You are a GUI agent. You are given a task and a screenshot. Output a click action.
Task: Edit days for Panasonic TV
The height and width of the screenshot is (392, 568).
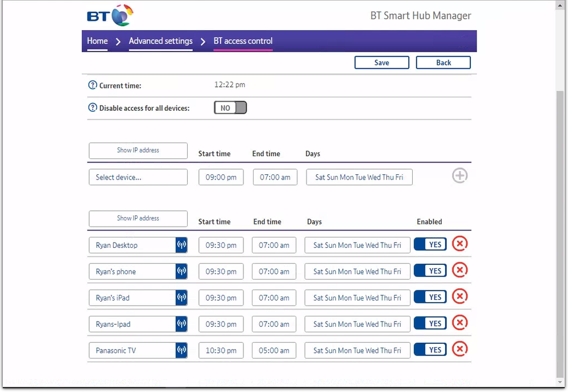pos(357,351)
